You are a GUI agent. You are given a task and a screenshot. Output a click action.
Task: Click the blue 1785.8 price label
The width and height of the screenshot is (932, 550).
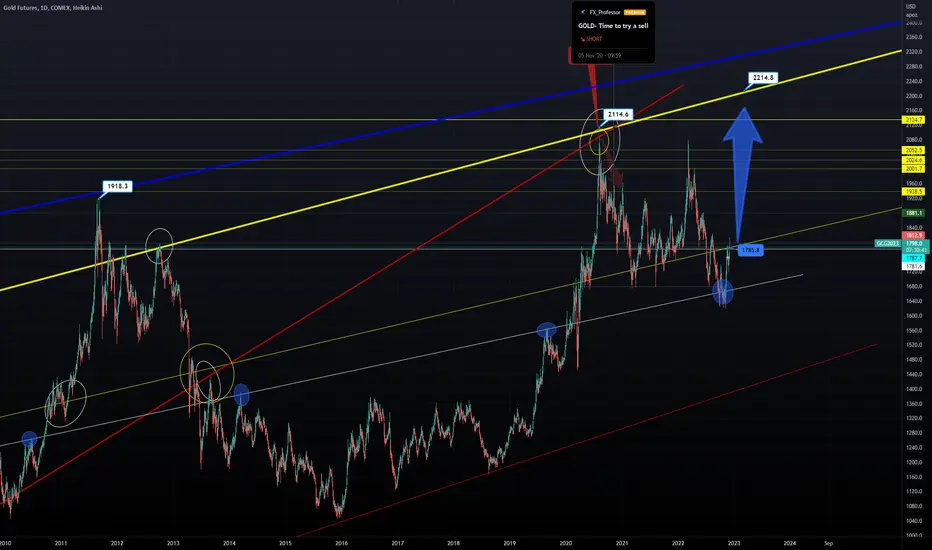pos(751,250)
